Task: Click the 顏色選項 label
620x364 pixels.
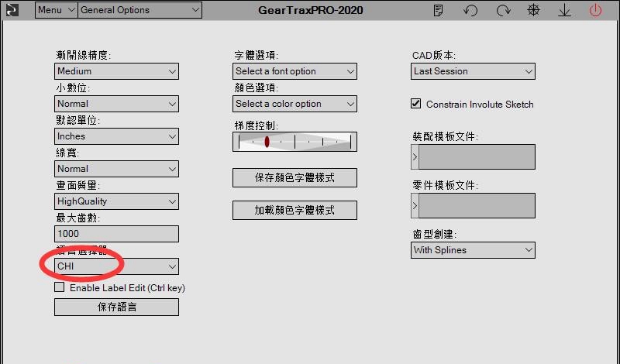Action: 257,88
